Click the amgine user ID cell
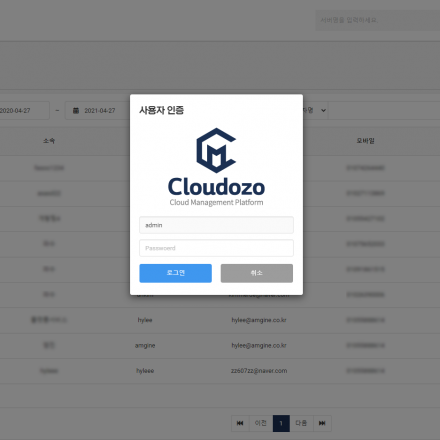 point(145,346)
